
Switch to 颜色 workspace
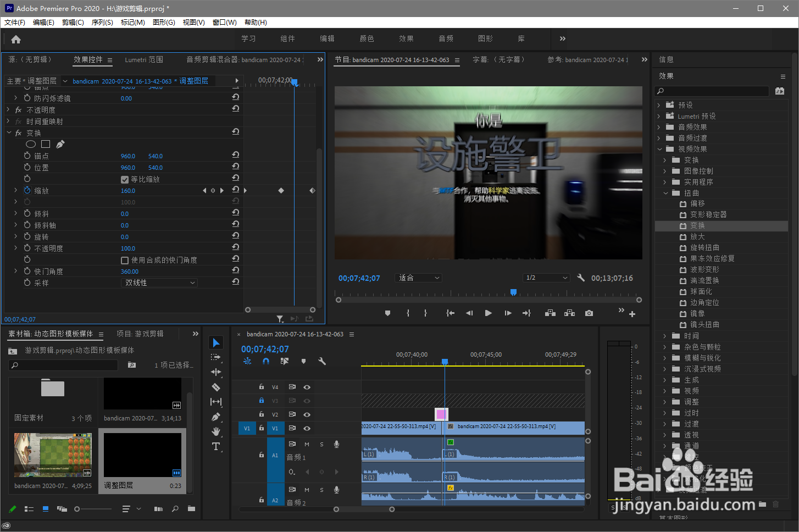click(367, 38)
